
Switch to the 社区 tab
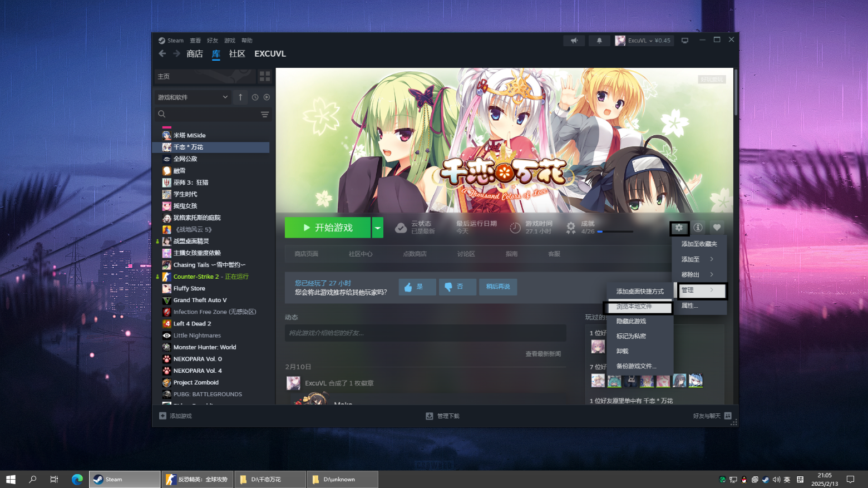(x=236, y=53)
